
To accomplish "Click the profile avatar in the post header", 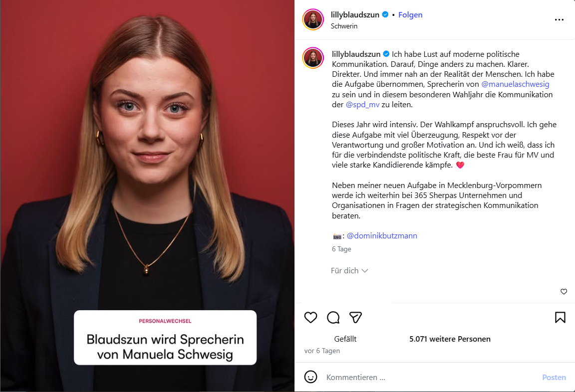I will tap(313, 19).
